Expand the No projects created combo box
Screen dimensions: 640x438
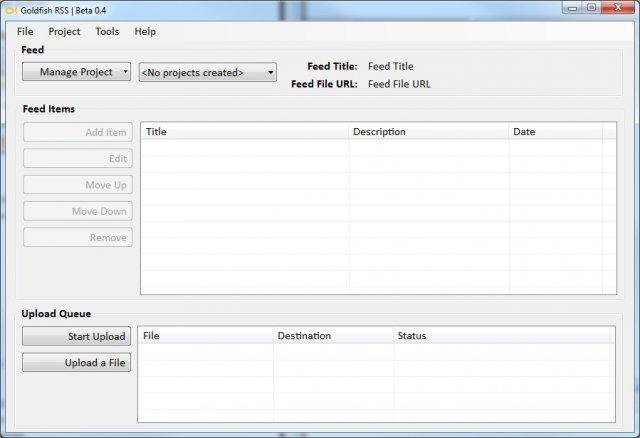(x=207, y=72)
